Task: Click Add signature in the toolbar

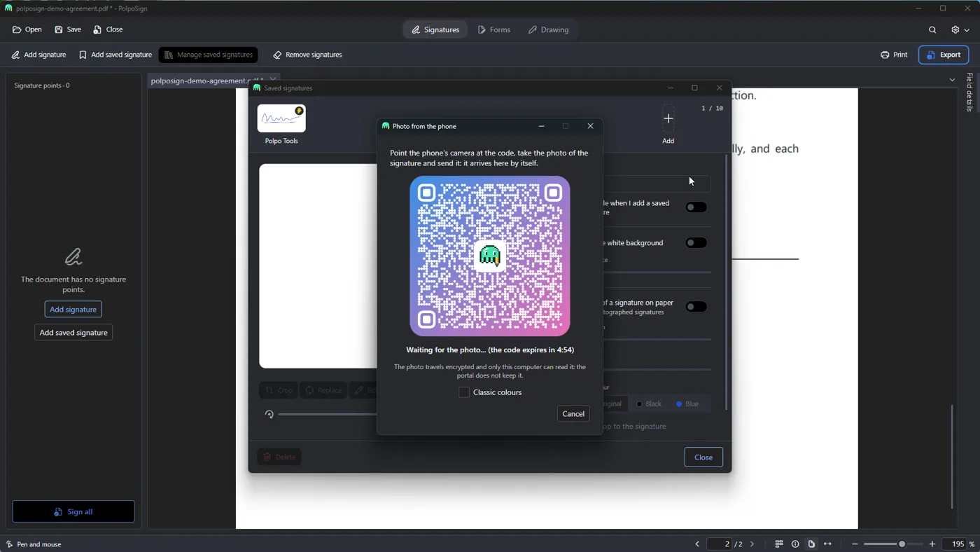Action: (39, 55)
